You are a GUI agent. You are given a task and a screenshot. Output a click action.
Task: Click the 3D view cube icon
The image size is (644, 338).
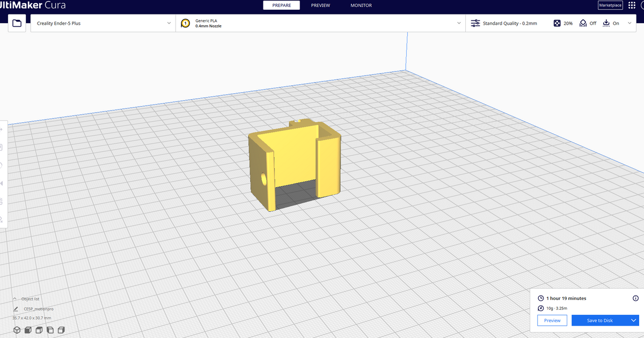tap(17, 330)
